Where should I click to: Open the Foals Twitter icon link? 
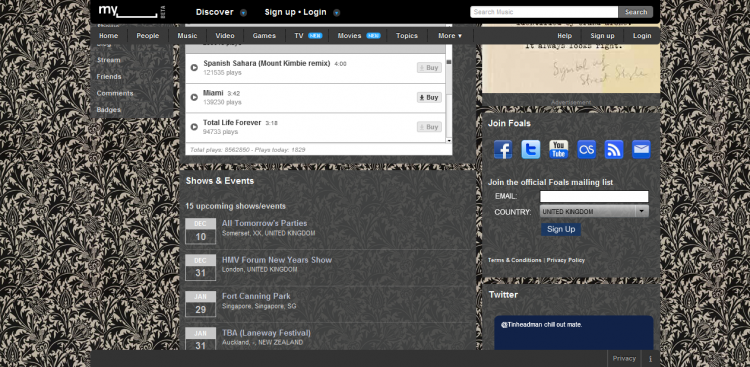pos(530,149)
